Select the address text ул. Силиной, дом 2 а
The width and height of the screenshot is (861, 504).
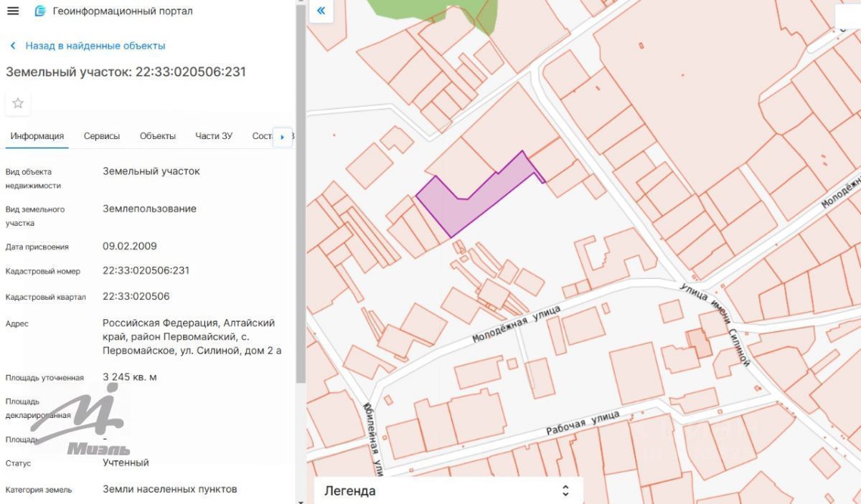[x=229, y=351]
